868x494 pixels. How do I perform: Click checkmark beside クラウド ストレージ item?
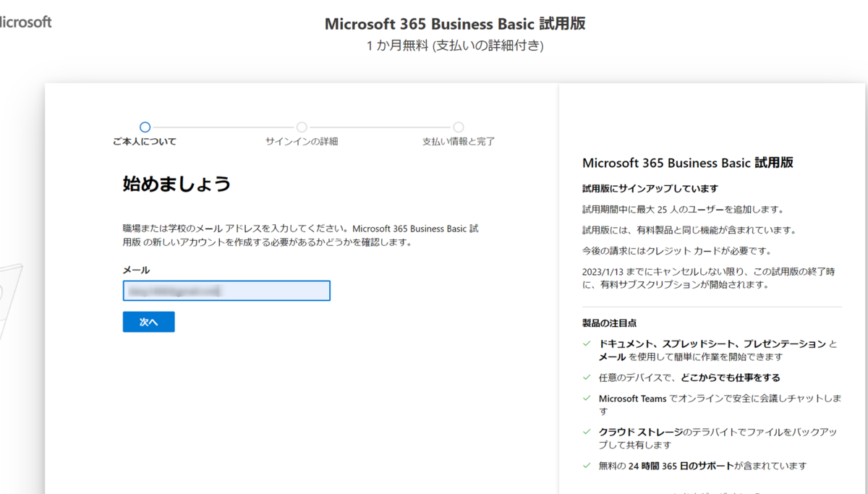587,432
